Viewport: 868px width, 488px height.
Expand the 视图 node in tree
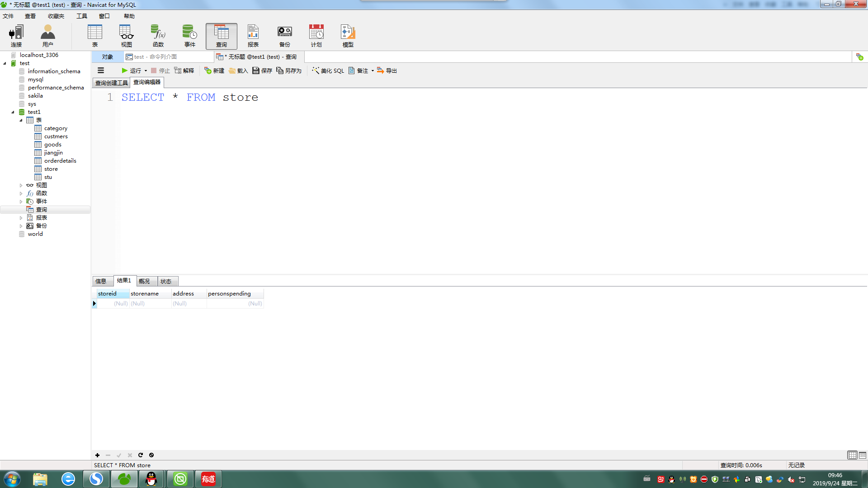(x=21, y=185)
